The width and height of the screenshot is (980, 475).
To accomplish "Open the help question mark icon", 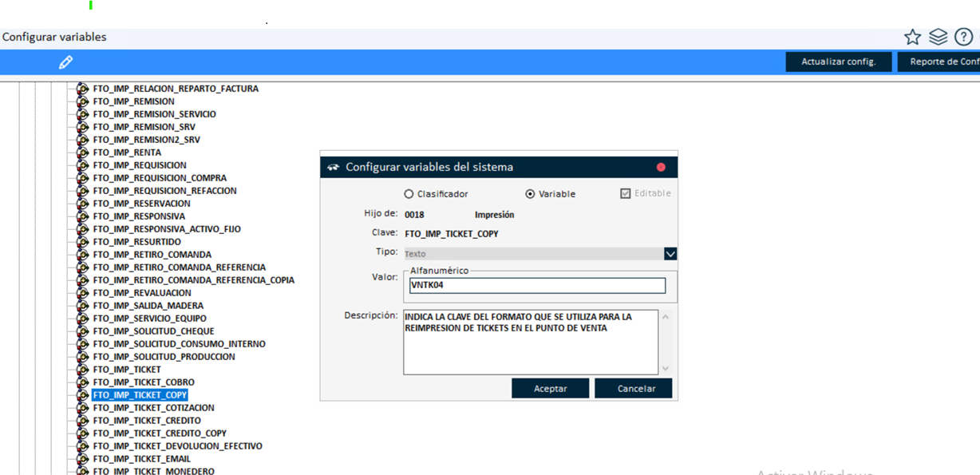I will pos(963,38).
